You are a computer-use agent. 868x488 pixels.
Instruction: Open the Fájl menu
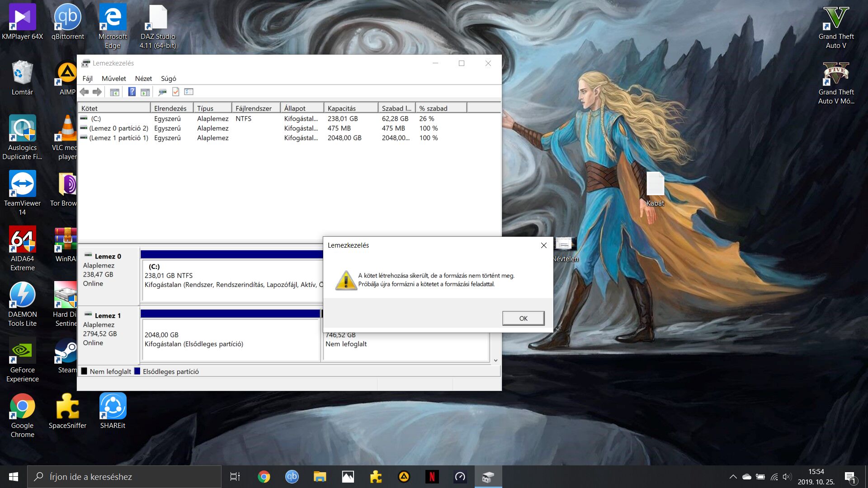(x=87, y=79)
